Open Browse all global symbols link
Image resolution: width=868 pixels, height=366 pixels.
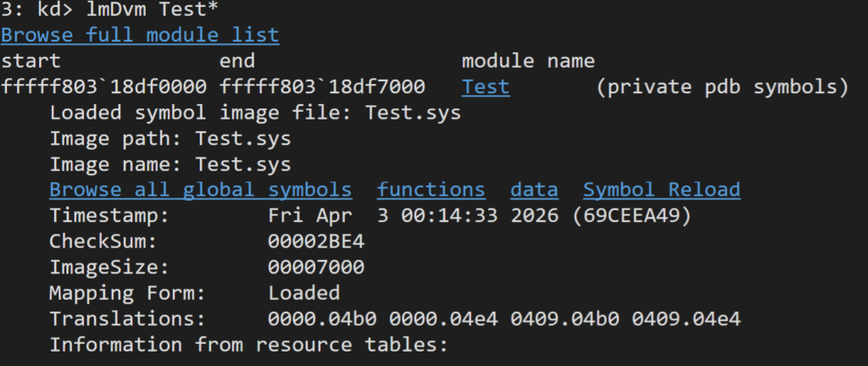pyautogui.click(x=200, y=190)
